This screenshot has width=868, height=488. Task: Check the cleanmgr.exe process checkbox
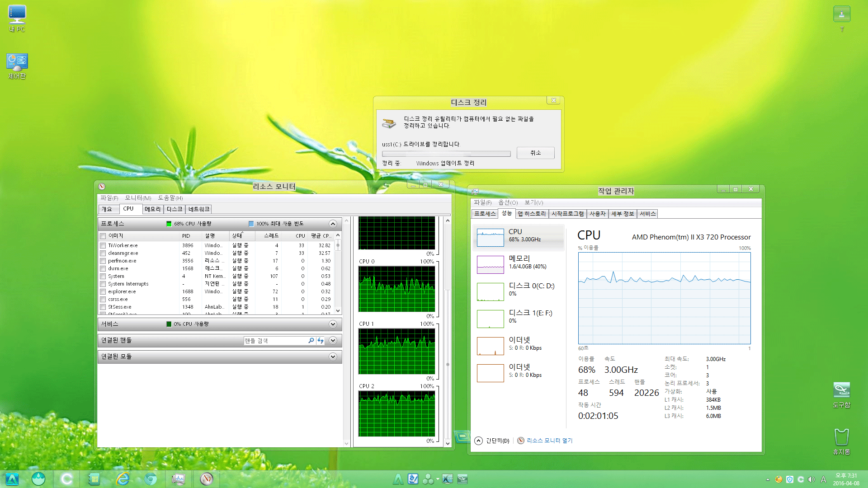[103, 253]
